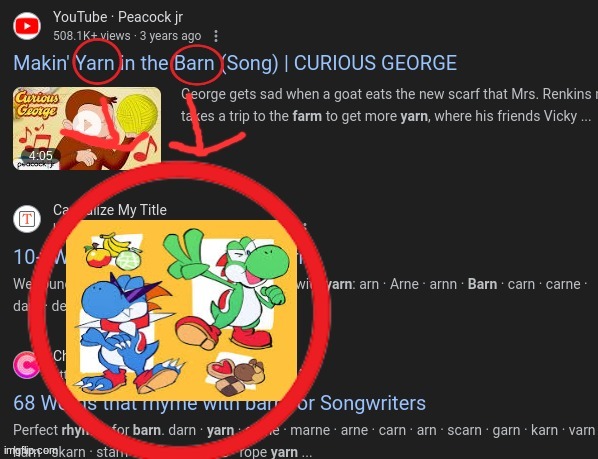Screen dimensions: 598x459
Task: Click the imgflip.com watermark
Action: click(31, 451)
